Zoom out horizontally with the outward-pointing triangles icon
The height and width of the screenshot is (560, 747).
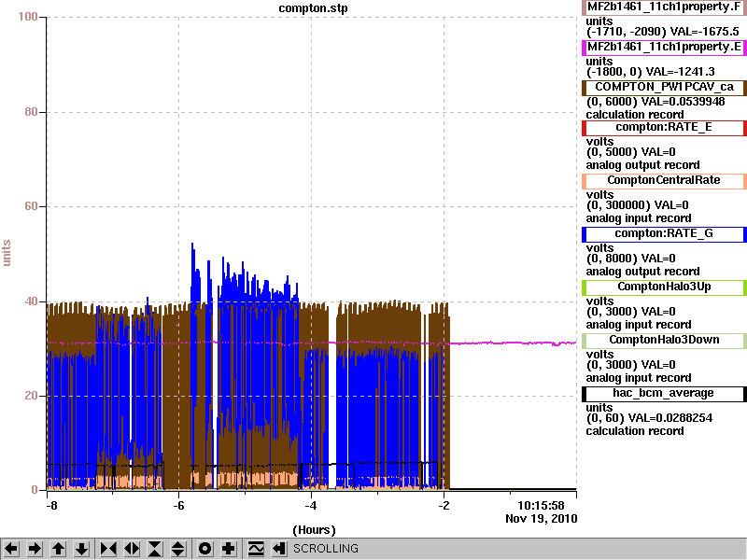coord(132,549)
